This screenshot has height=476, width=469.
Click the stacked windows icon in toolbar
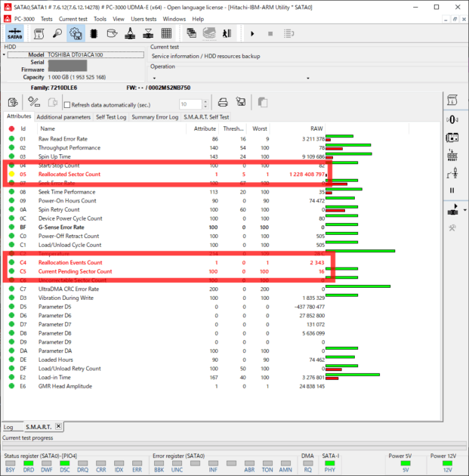(191, 33)
